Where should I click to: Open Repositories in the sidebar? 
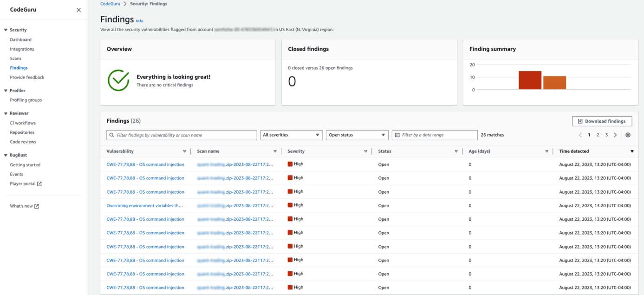(22, 132)
